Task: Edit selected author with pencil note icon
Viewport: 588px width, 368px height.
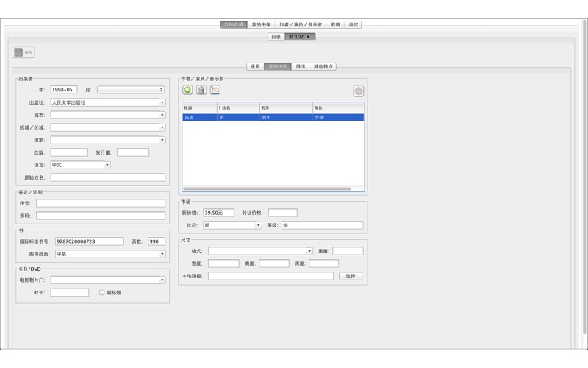Action: click(215, 90)
